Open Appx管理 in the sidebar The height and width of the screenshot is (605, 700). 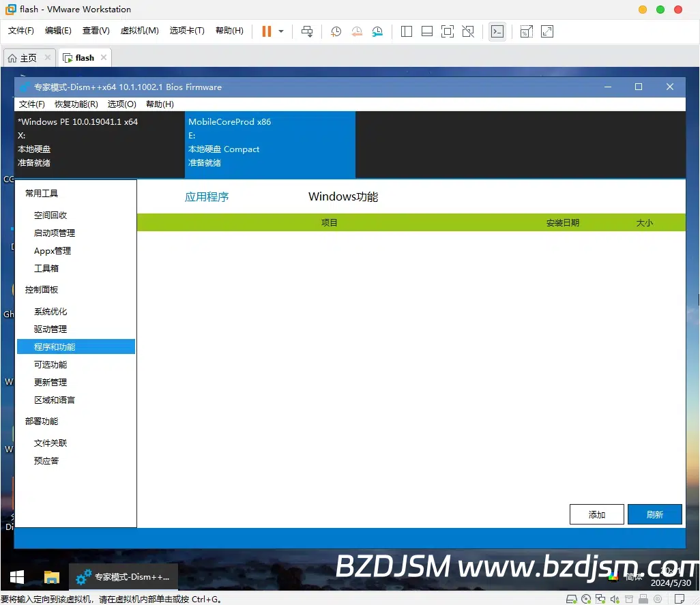(x=53, y=251)
